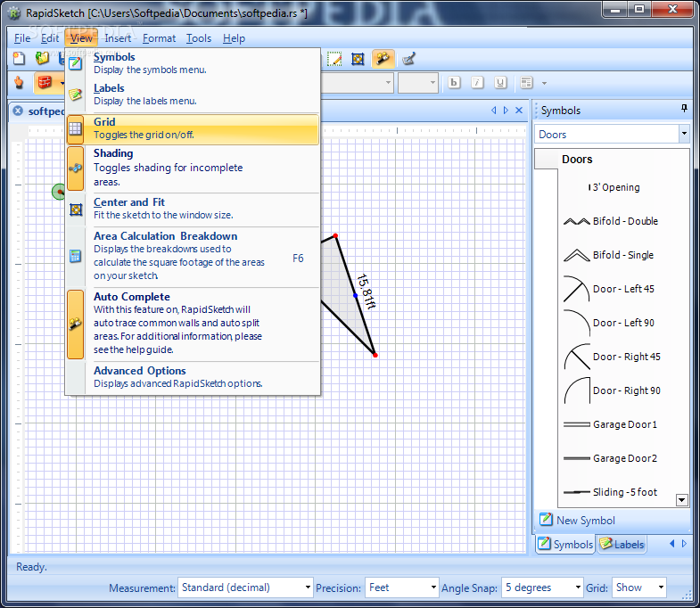This screenshot has width=700, height=608.
Task: Open the Angle Snap dropdown
Action: (542, 587)
